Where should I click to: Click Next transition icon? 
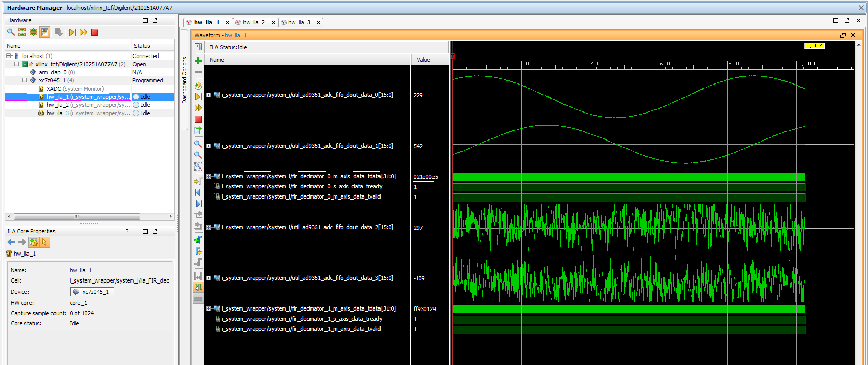click(198, 226)
